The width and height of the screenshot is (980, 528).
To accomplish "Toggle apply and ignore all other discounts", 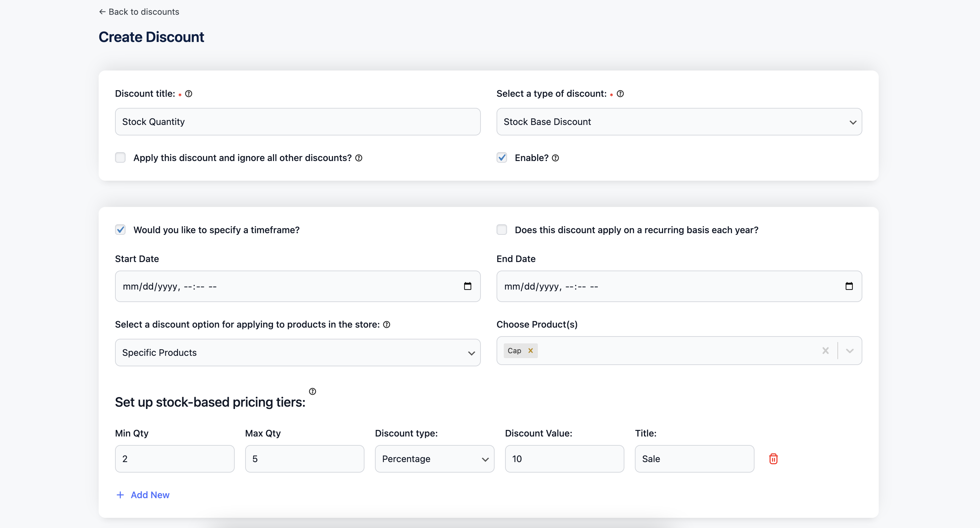I will [x=121, y=157].
